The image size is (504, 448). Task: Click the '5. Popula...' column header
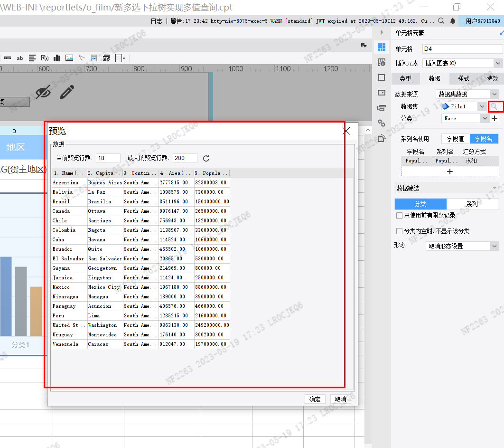point(212,173)
